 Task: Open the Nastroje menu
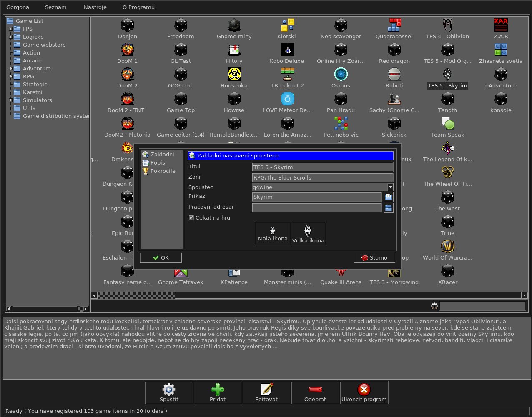tap(95, 7)
